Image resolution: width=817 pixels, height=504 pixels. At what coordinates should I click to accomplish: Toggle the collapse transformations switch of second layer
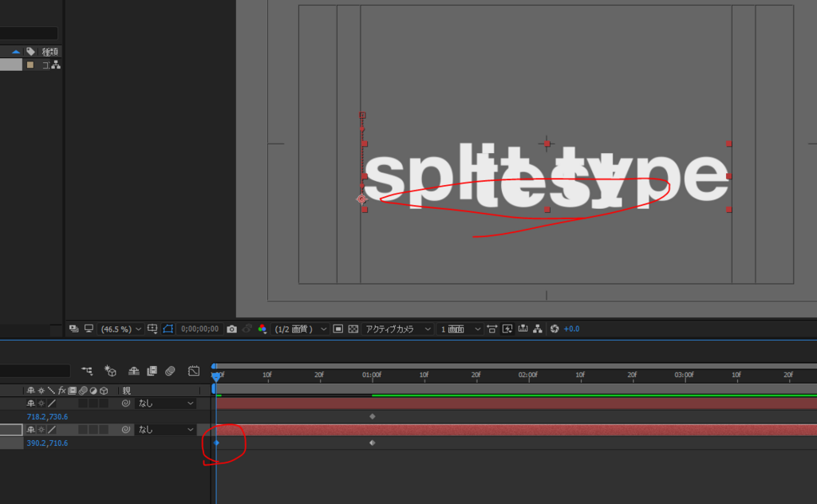[x=41, y=430]
